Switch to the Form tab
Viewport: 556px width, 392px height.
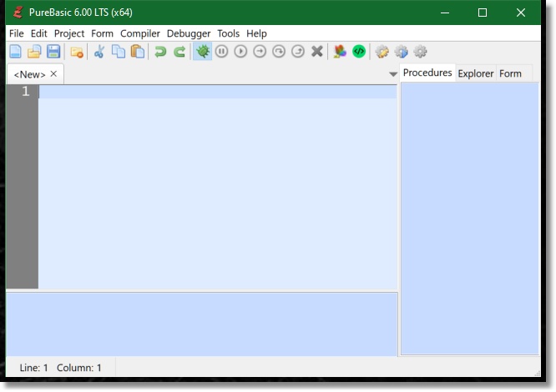pos(510,73)
